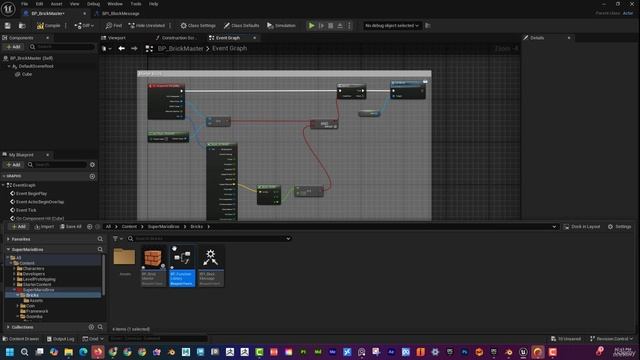640x360 pixels.
Task: Click the icon right of the debug object selector
Action: (428, 26)
